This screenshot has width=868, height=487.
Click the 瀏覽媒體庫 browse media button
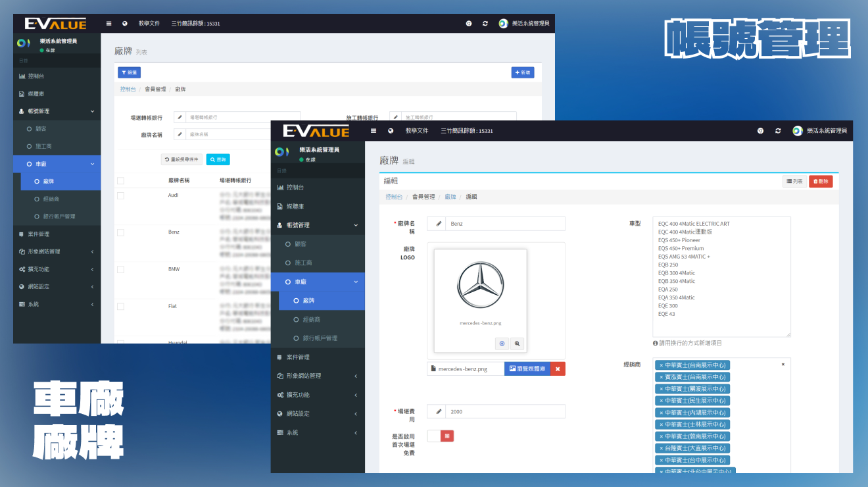click(527, 369)
